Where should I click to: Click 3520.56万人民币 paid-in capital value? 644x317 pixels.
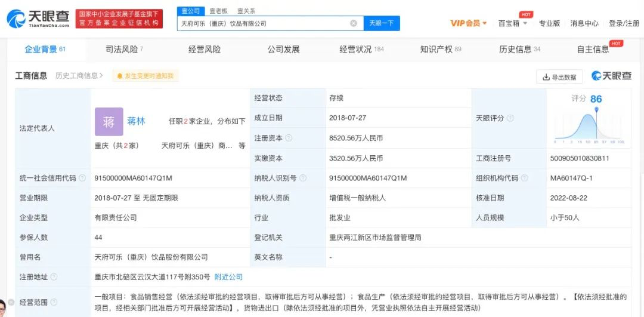355,158
